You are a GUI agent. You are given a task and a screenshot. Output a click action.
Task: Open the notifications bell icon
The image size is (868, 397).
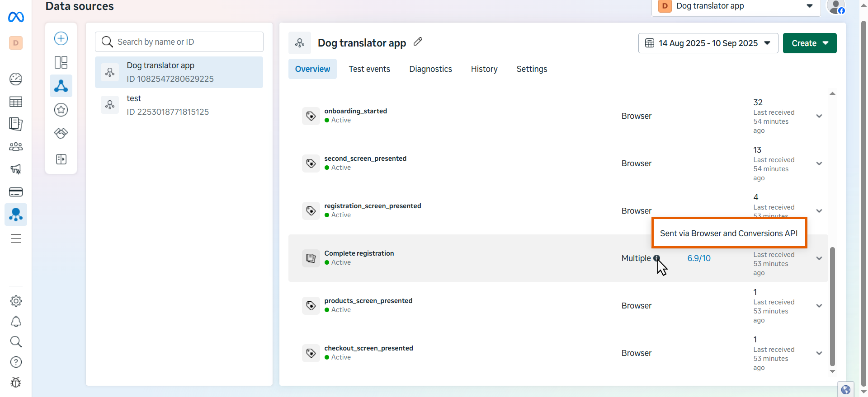[16, 321]
